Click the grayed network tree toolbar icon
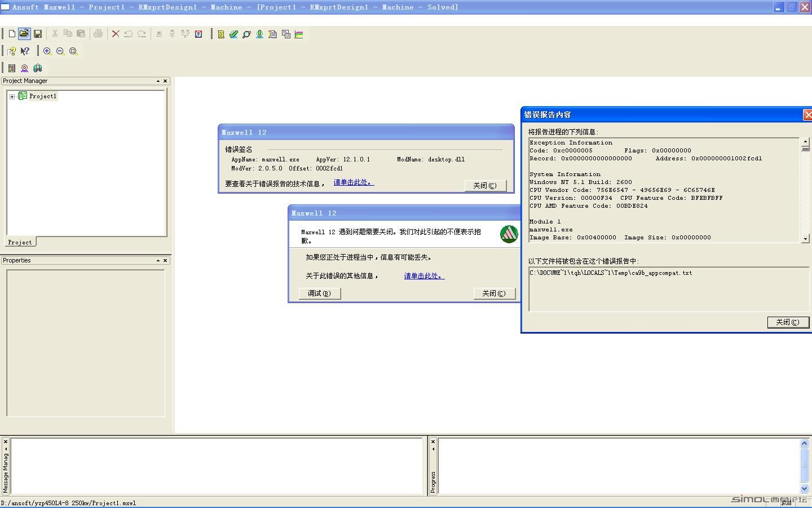 tap(185, 34)
